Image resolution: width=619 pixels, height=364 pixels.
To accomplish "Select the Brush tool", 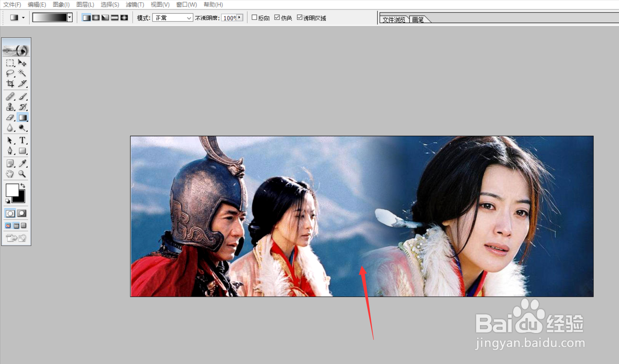I will click(x=22, y=97).
